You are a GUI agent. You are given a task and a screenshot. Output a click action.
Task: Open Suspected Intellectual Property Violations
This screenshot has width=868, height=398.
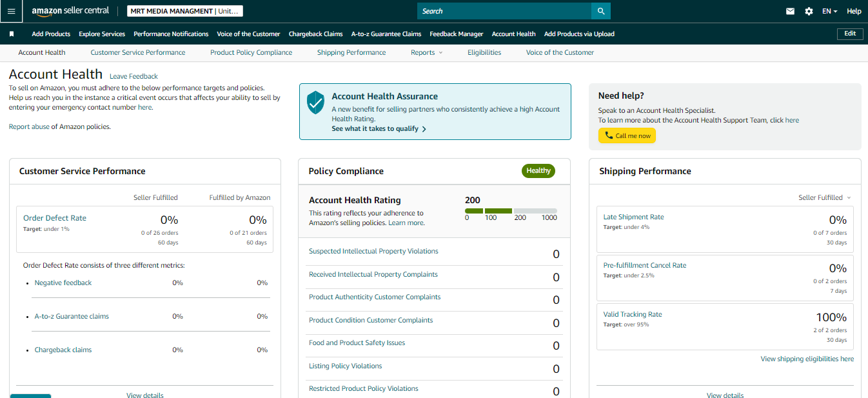pyautogui.click(x=373, y=251)
